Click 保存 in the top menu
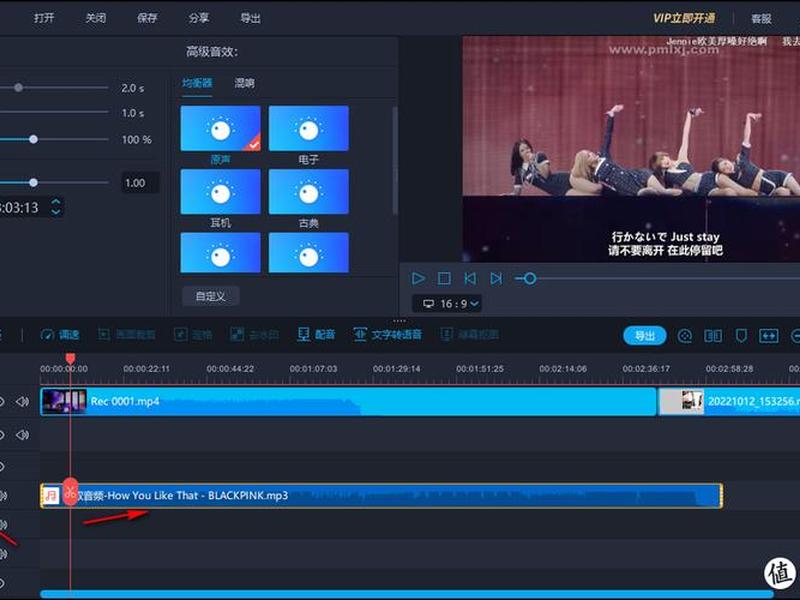This screenshot has width=800, height=600. pos(147,18)
